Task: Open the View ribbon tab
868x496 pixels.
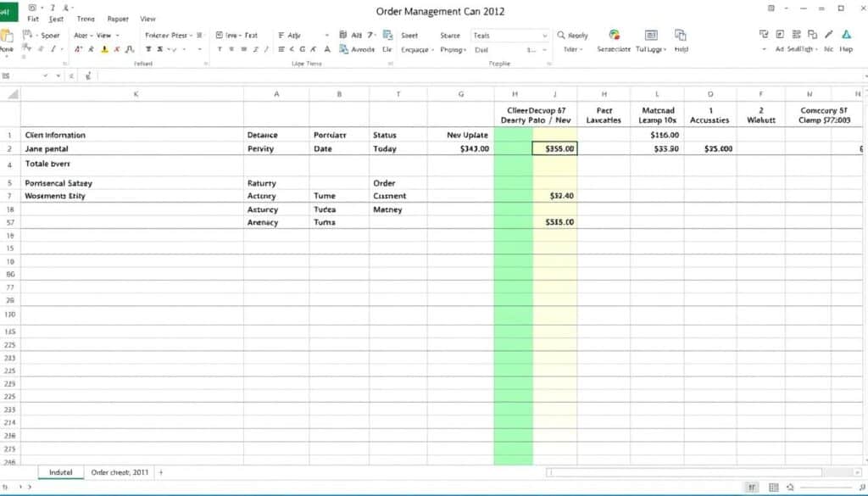Action: tap(147, 19)
